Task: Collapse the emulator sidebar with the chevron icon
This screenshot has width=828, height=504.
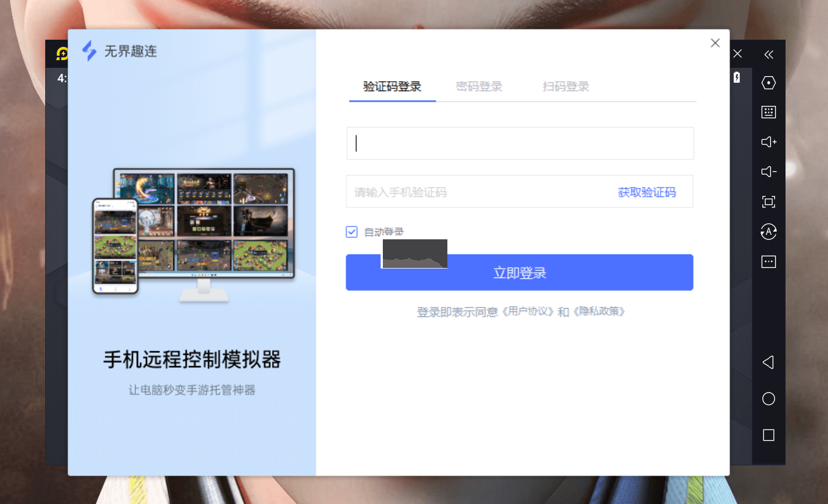Action: (x=768, y=54)
